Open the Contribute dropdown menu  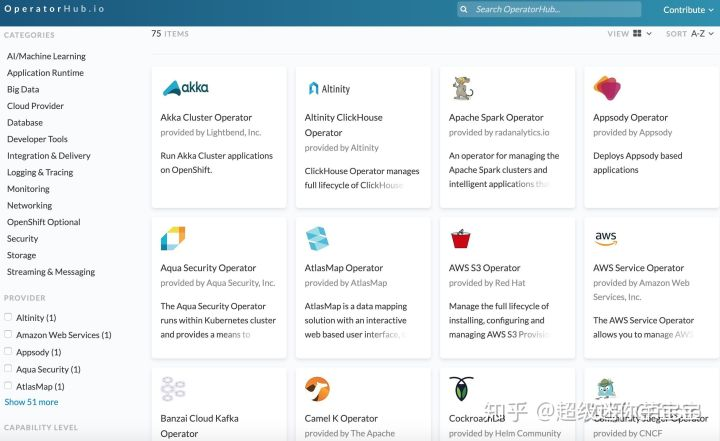[688, 10]
